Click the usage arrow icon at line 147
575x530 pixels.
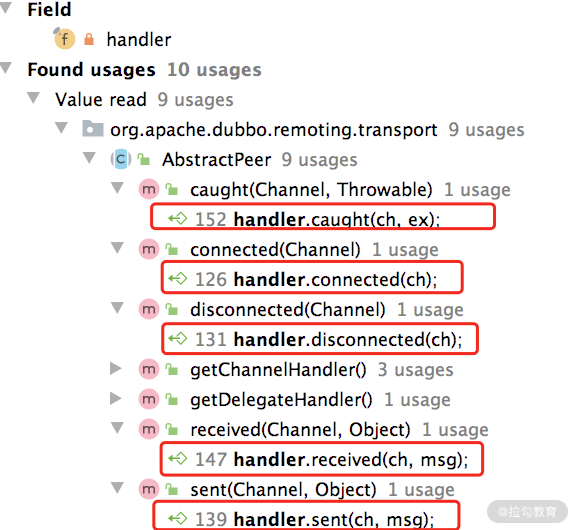[178, 459]
